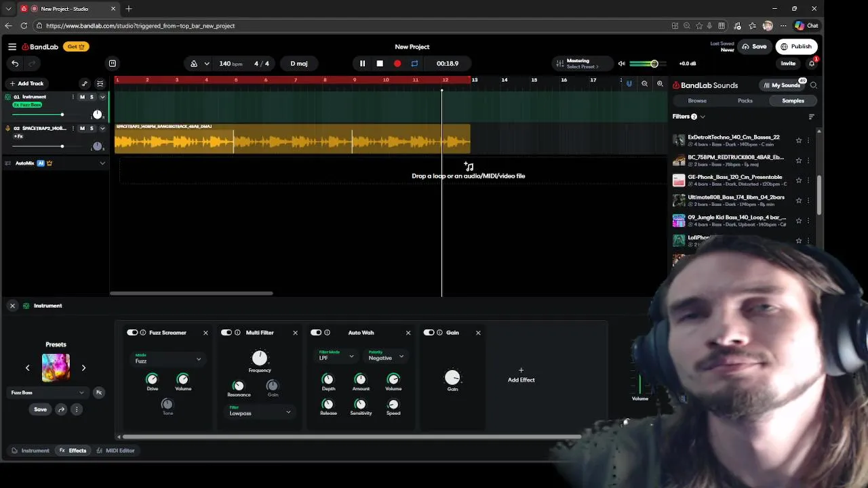
Task: Bypass the Auto Wah effect
Action: tap(316, 333)
